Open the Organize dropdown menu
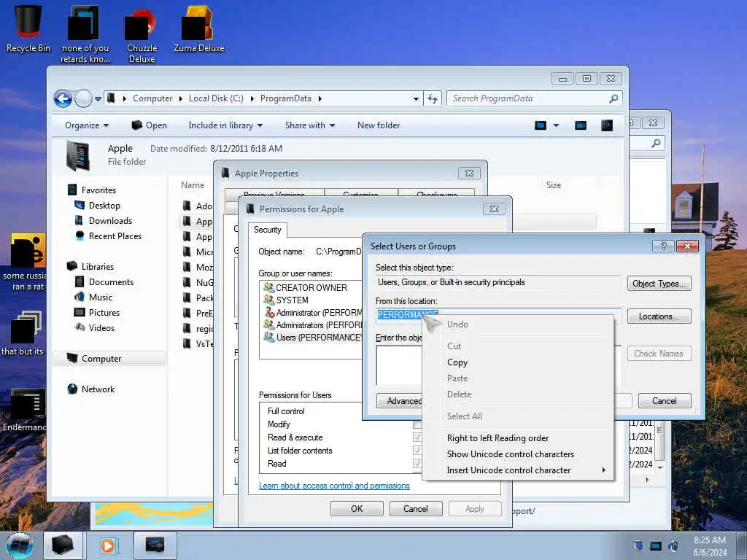Viewport: 747px width, 560px height. point(87,125)
